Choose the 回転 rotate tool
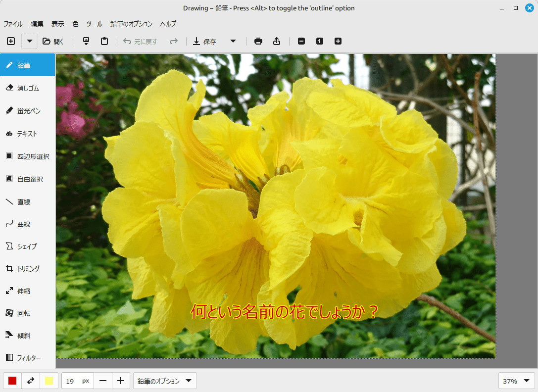538x392 pixels. (x=27, y=313)
